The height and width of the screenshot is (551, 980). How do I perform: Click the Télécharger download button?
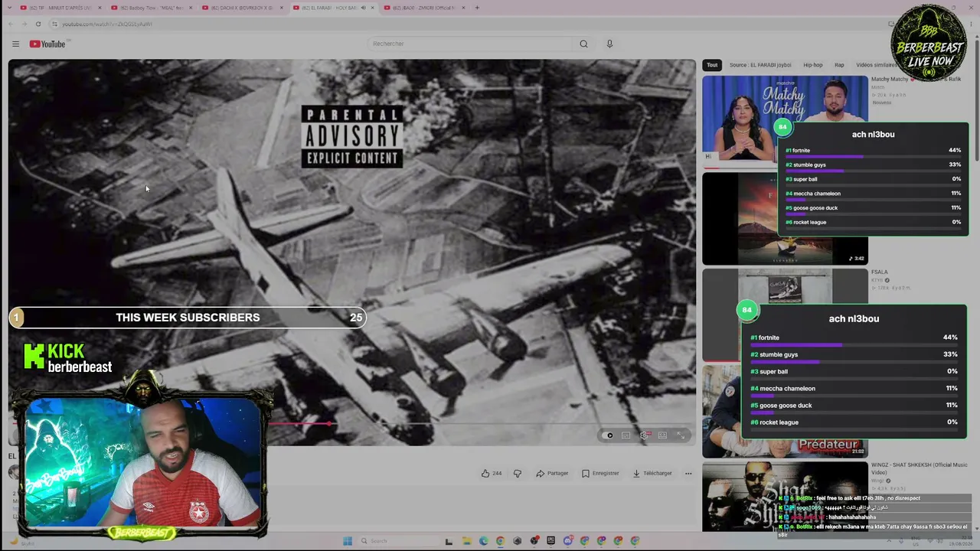point(652,473)
